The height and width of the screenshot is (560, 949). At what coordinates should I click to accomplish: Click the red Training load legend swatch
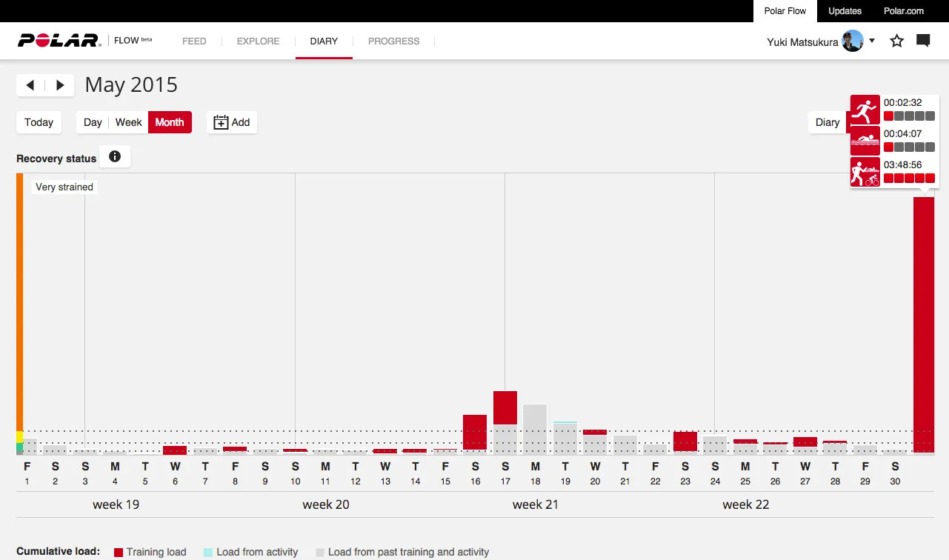119,552
